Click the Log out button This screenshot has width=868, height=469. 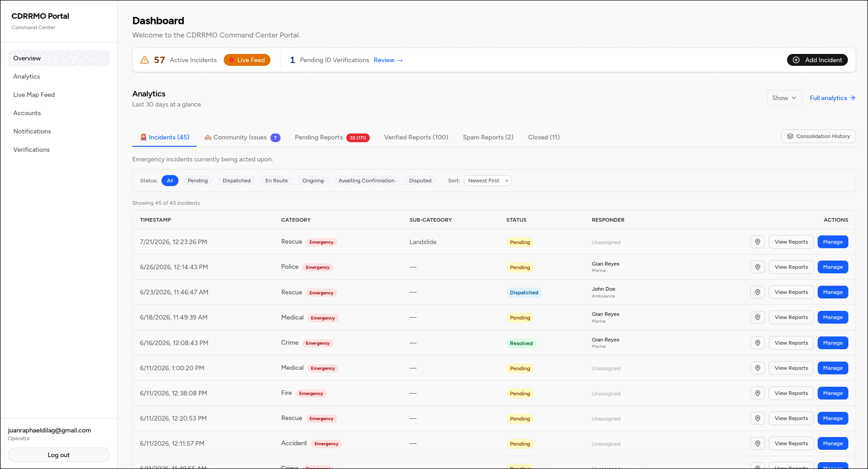(59, 455)
